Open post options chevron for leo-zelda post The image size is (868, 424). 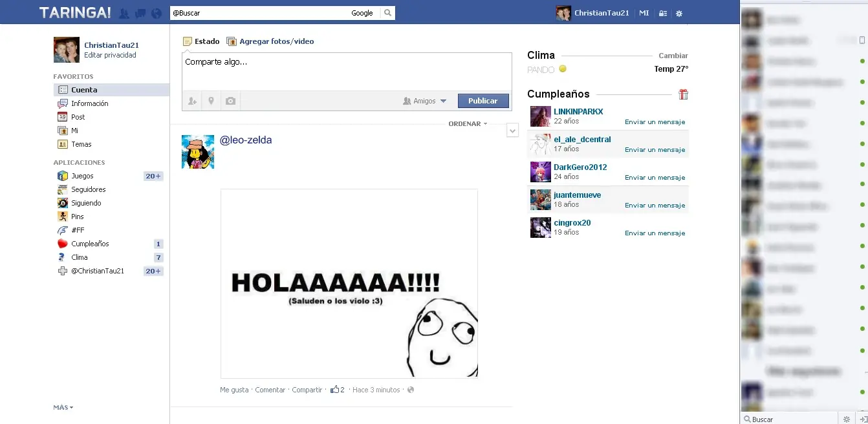click(512, 131)
